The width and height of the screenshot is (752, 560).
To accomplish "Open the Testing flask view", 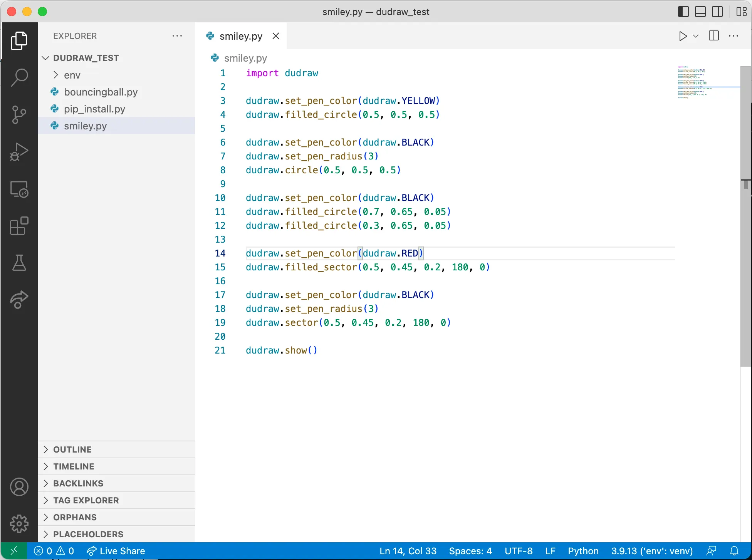I will tap(19, 263).
